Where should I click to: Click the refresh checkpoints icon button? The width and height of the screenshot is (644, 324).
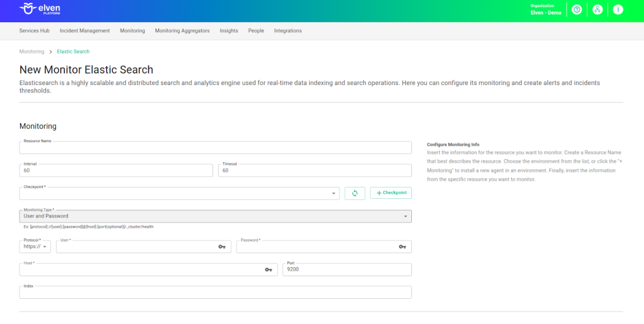[355, 193]
